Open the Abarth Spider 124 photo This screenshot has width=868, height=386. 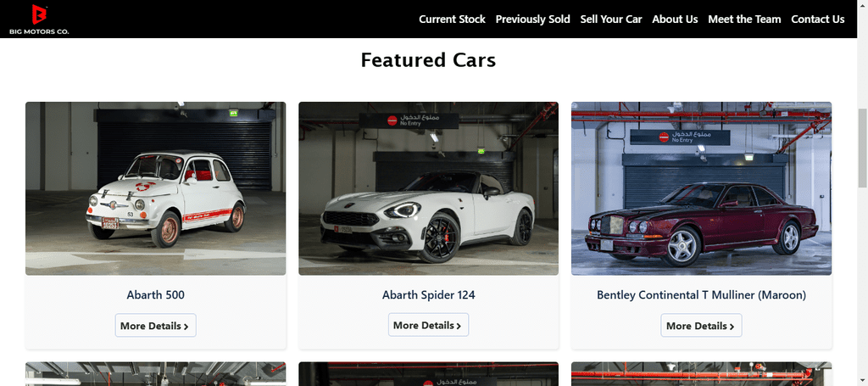tap(428, 188)
